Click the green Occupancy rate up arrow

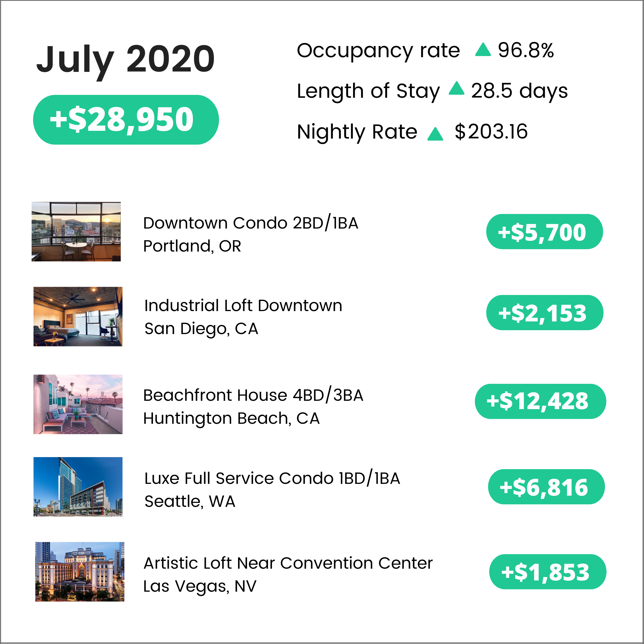(483, 50)
